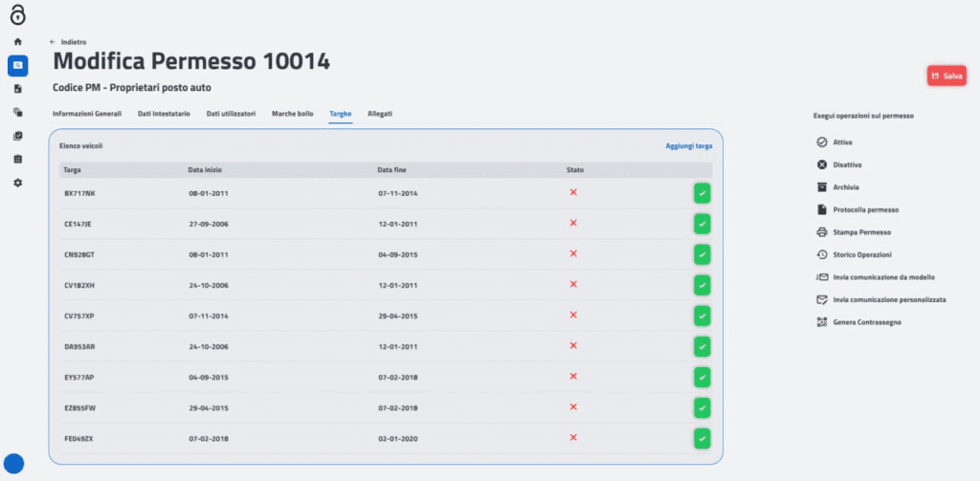
Task: Click the app padlock logo
Action: [17, 15]
